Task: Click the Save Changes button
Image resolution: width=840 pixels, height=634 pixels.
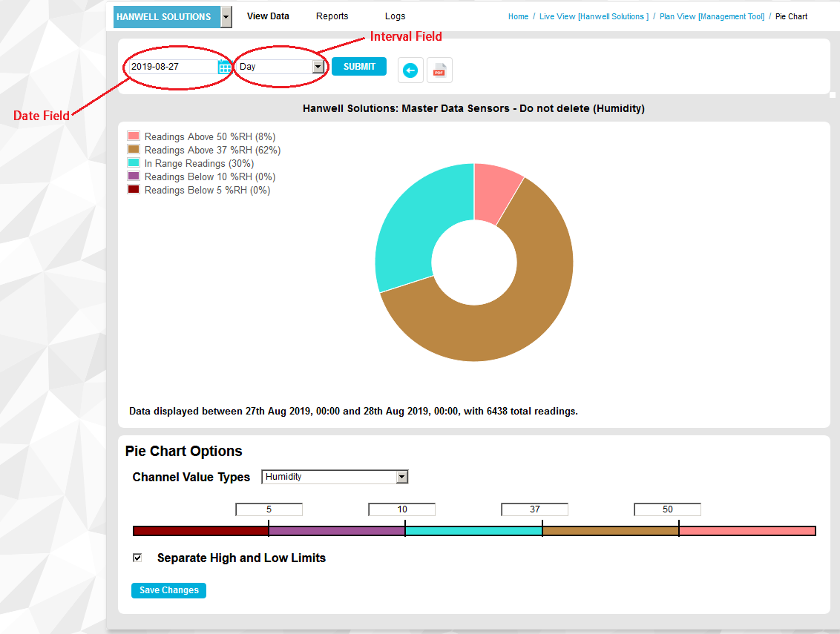Action: pos(168,590)
